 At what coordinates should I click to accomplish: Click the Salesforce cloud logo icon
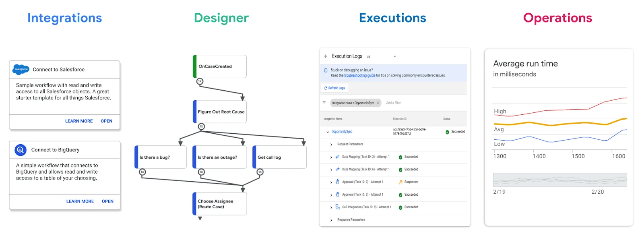coord(21,69)
